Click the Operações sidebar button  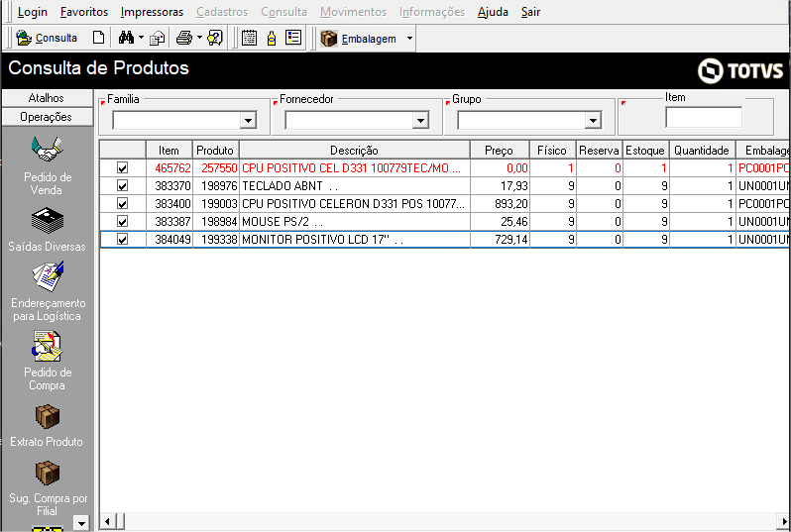(47, 117)
